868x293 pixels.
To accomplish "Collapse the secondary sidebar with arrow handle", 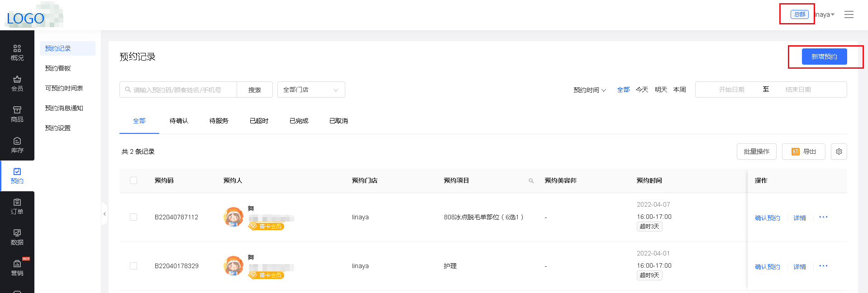I will click(x=105, y=214).
